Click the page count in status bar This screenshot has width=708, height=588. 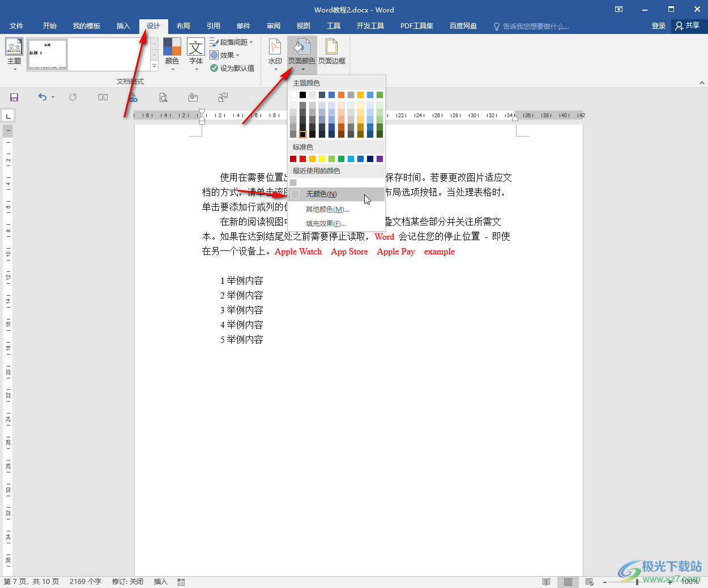coord(31,582)
